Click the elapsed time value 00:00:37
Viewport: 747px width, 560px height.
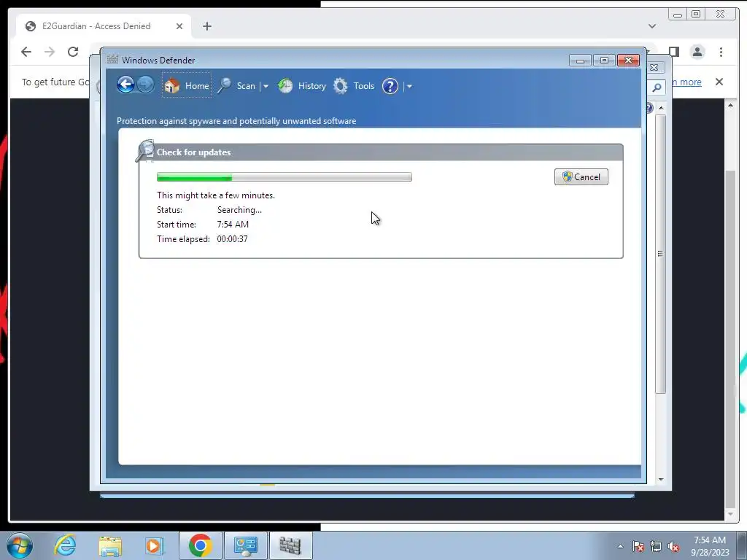[232, 238]
